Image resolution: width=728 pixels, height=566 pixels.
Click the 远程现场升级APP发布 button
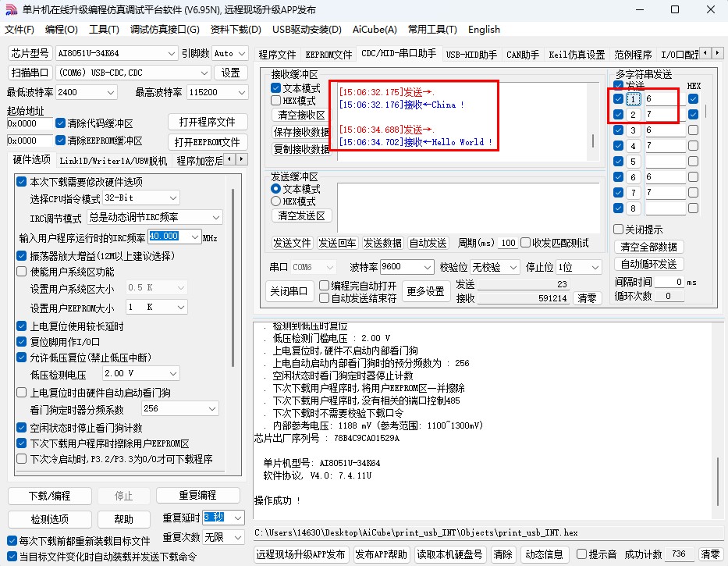click(x=301, y=554)
